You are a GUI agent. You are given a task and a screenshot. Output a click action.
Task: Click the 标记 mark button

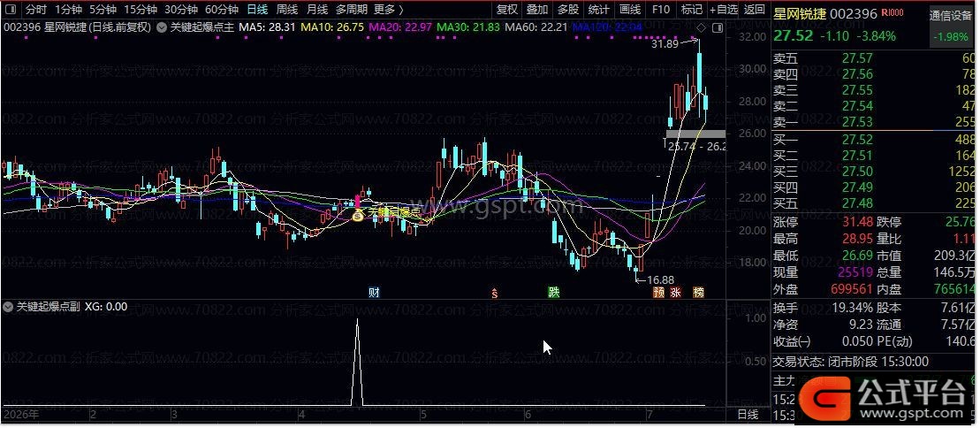pyautogui.click(x=691, y=10)
